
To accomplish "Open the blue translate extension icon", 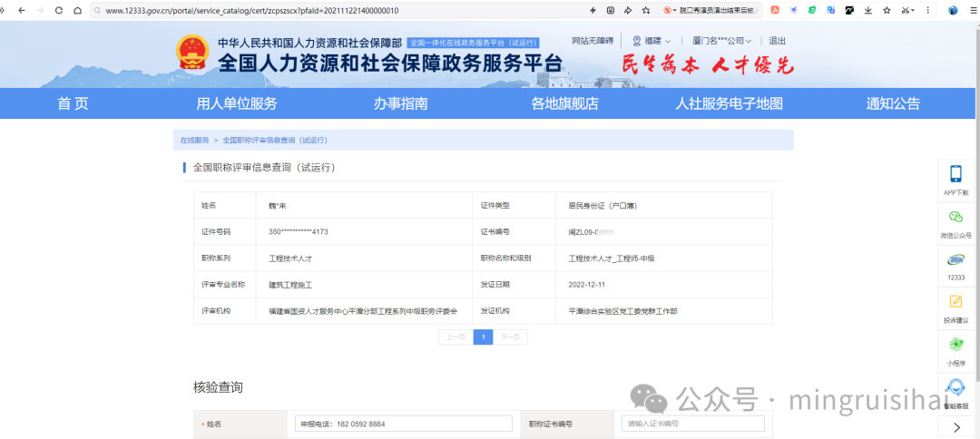I will [x=830, y=11].
